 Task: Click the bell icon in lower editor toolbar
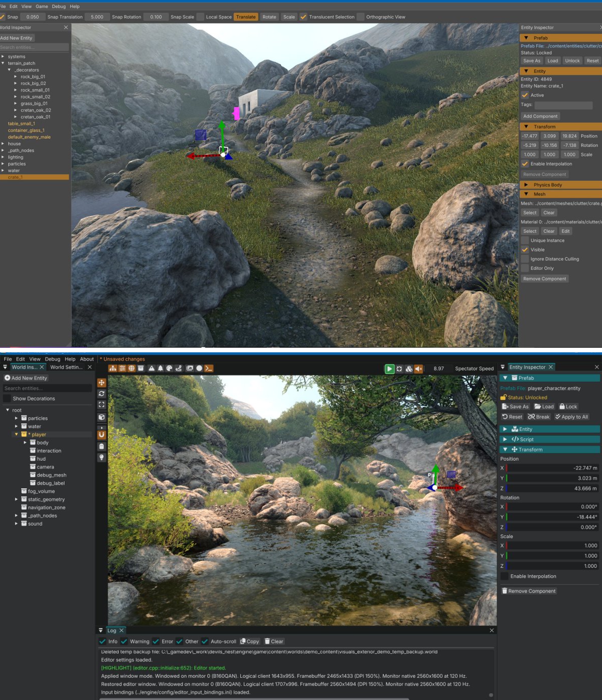pyautogui.click(x=160, y=368)
